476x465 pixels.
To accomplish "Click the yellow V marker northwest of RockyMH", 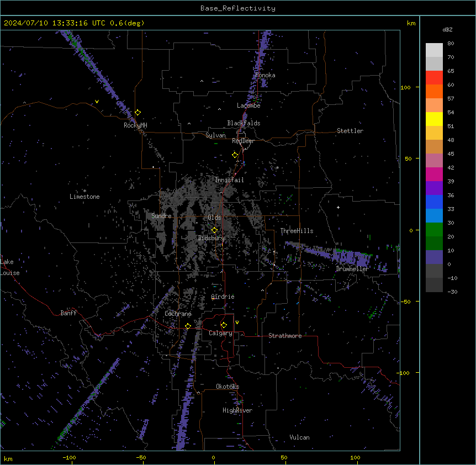I will (97, 102).
